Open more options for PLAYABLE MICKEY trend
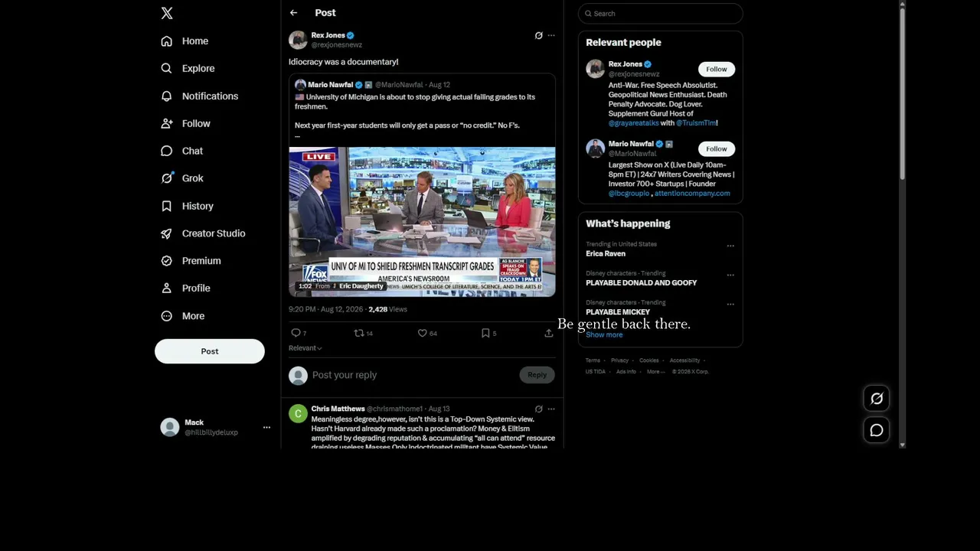The height and width of the screenshot is (551, 980). coord(730,305)
